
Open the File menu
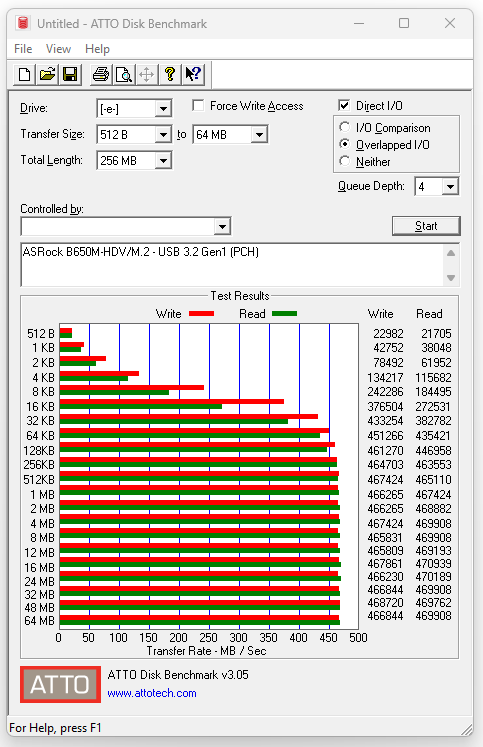[23, 49]
